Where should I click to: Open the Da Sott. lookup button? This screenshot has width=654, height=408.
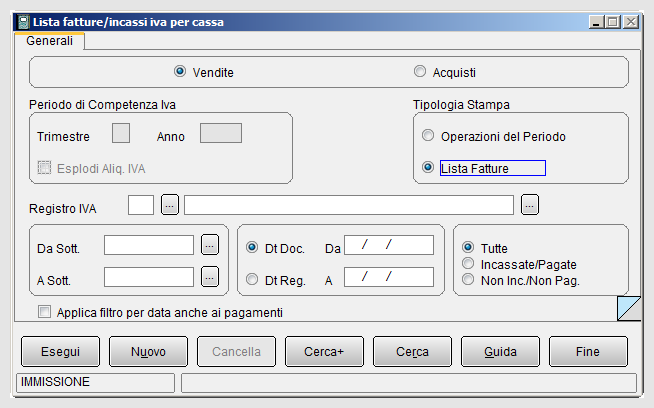[210, 245]
